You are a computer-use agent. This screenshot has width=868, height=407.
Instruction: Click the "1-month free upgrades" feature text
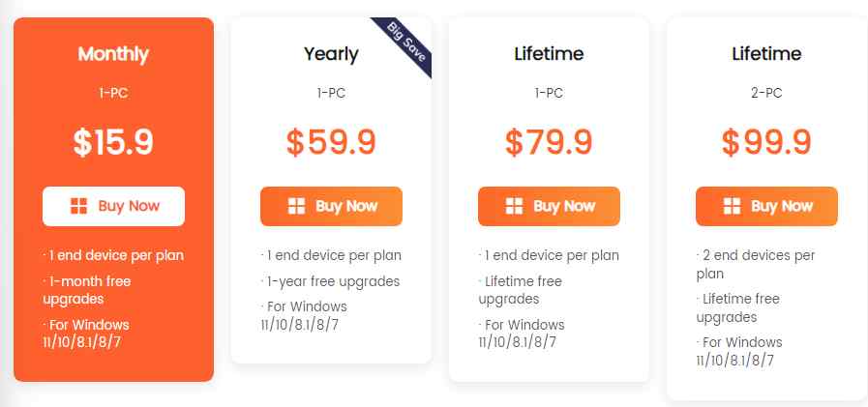pos(87,290)
